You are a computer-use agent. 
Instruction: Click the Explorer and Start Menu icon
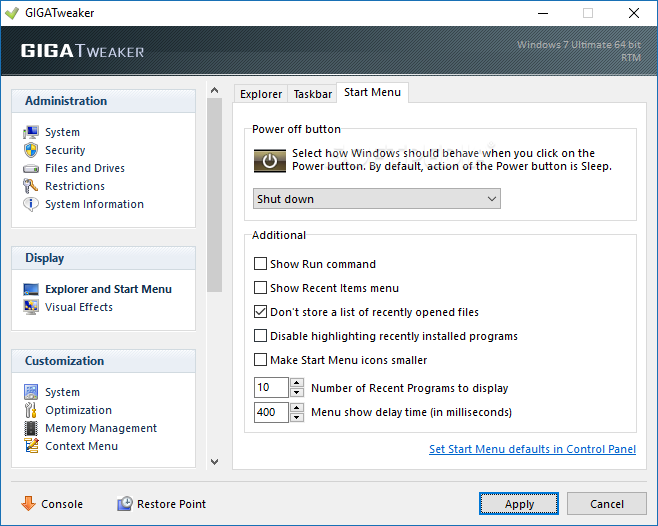coord(31,289)
